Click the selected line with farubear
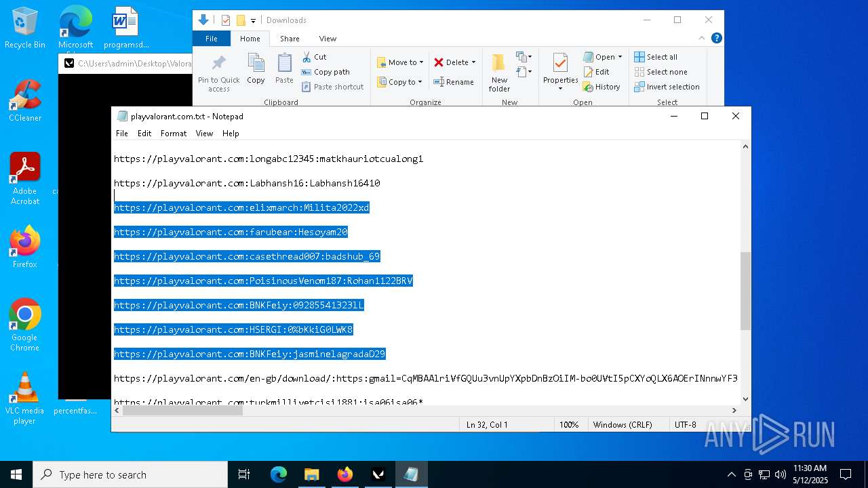The height and width of the screenshot is (488, 868). pyautogui.click(x=231, y=232)
